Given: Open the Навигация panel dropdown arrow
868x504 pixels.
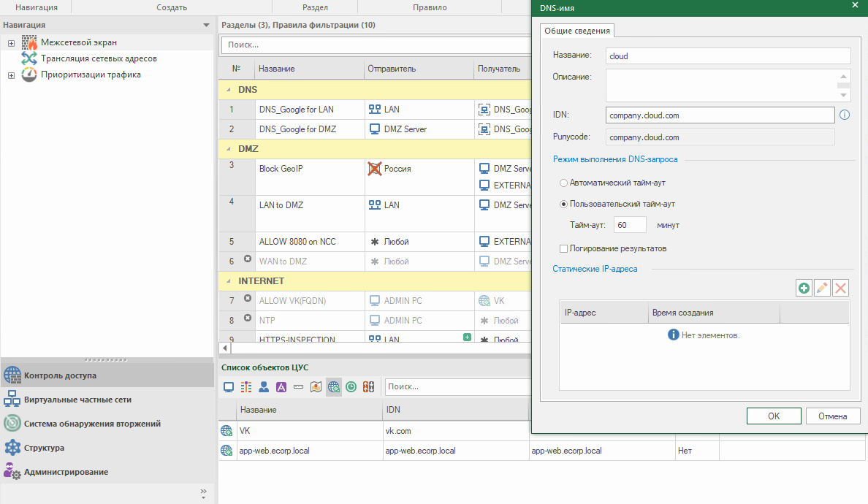Looking at the screenshot, I should point(206,25).
